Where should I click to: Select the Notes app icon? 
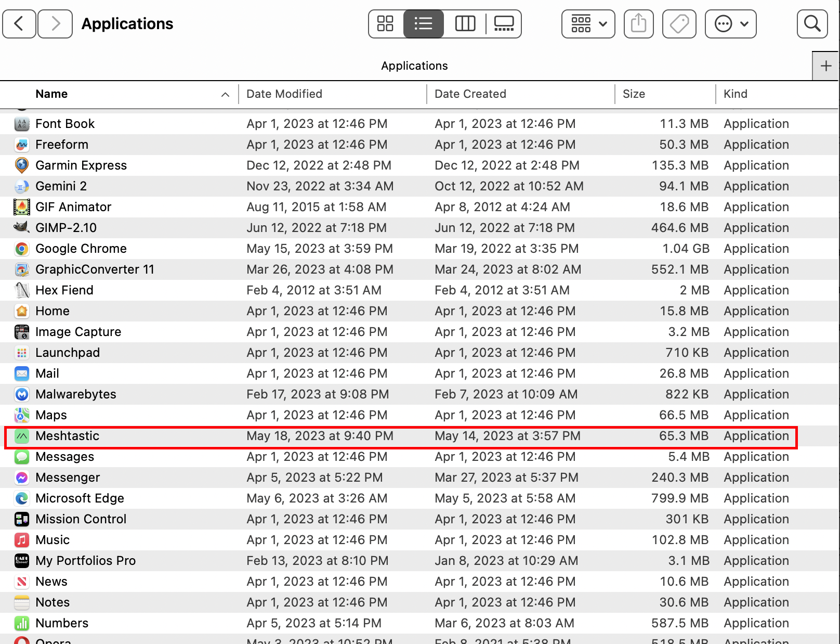22,602
